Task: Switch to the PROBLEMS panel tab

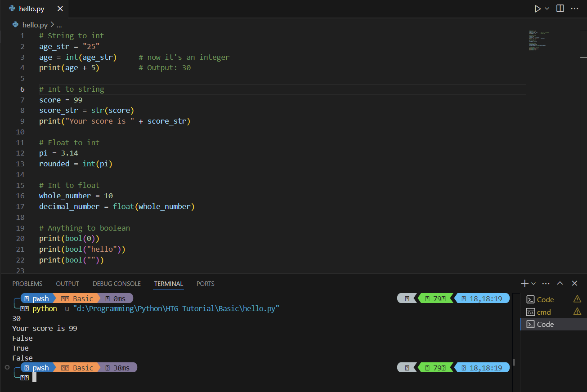Action: coord(27,284)
